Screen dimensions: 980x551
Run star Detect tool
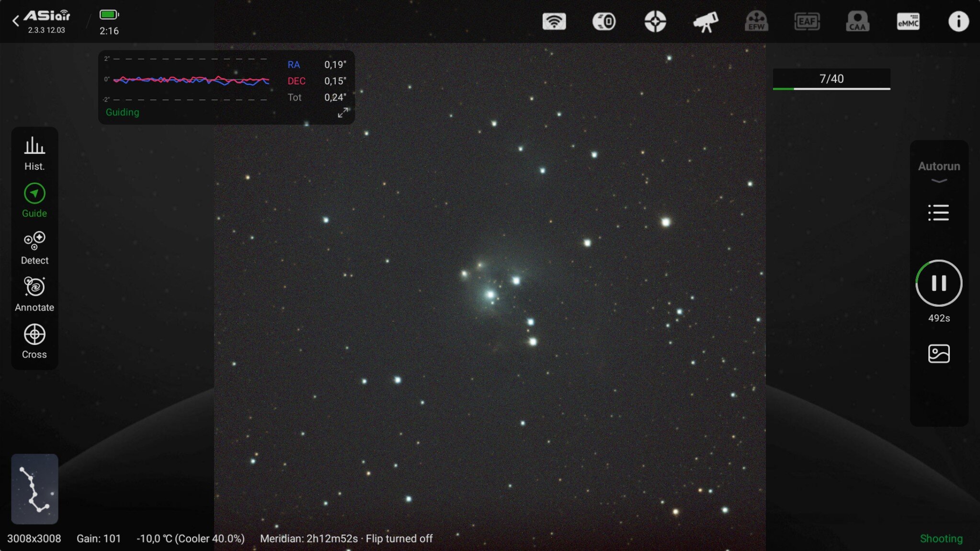coord(34,248)
